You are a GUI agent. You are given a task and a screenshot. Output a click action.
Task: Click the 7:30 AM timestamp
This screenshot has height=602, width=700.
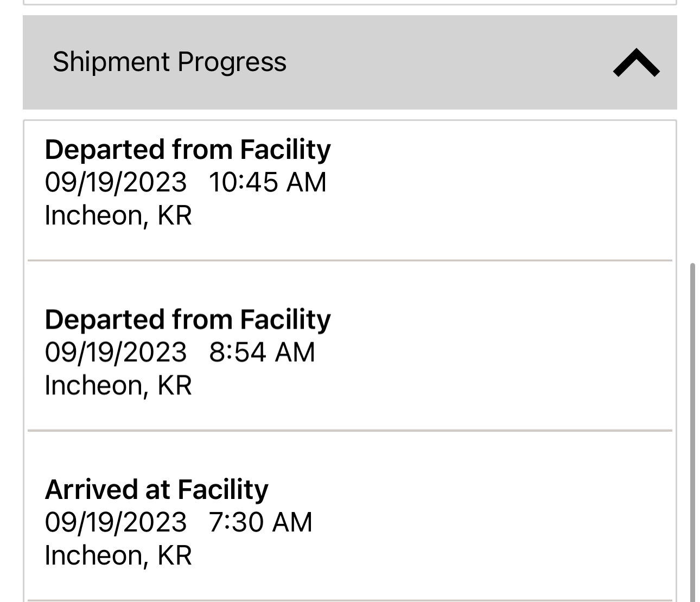(x=260, y=522)
